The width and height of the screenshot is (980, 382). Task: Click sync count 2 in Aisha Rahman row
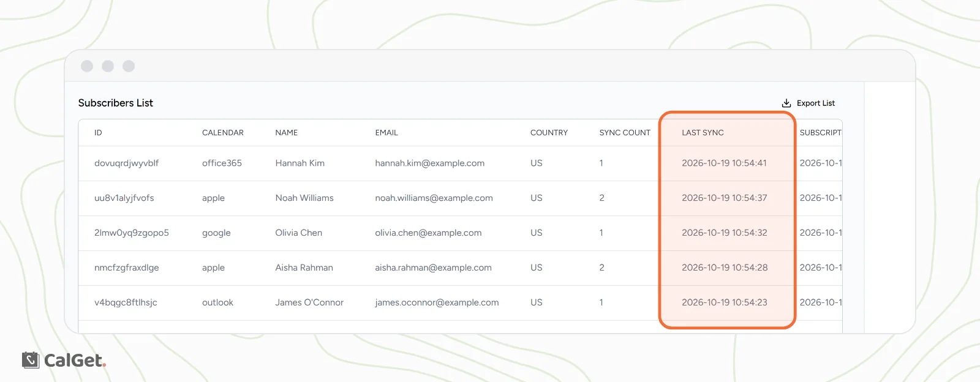point(601,268)
